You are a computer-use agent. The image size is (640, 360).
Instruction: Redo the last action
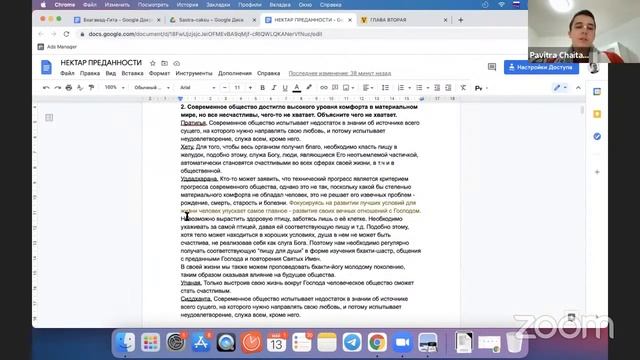pos(58,88)
